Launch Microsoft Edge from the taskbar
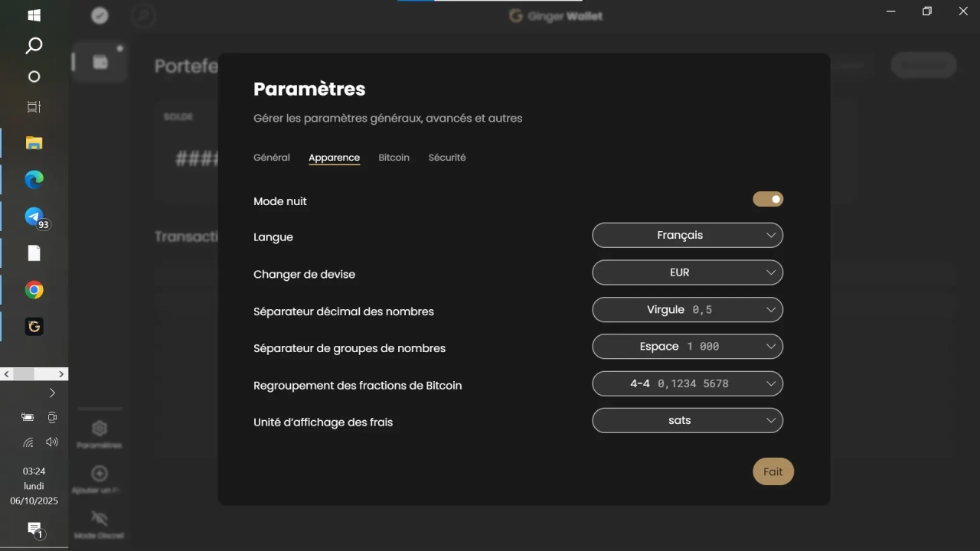This screenshot has height=551, width=980. click(34, 180)
